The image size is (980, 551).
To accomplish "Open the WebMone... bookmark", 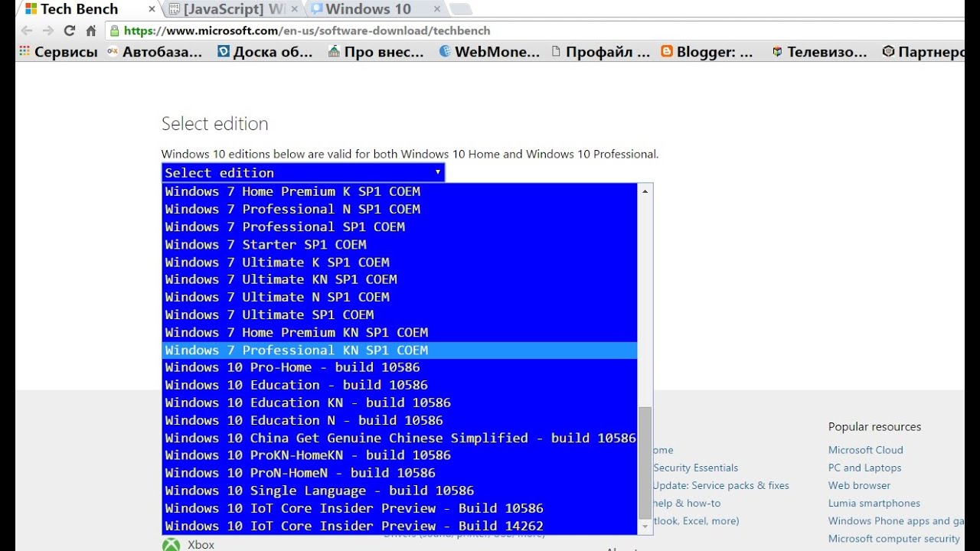I will [x=489, y=52].
